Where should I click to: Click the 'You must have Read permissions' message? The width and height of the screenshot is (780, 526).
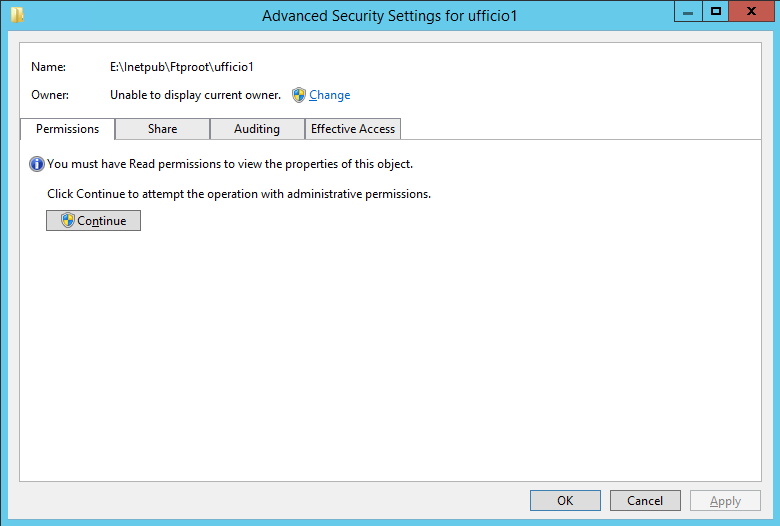[230, 164]
